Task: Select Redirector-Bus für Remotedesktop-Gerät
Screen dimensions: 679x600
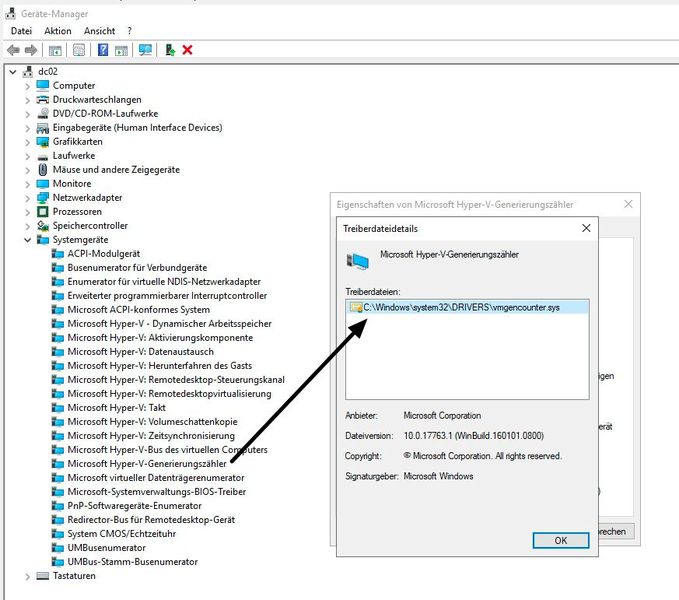Action: coord(151,519)
